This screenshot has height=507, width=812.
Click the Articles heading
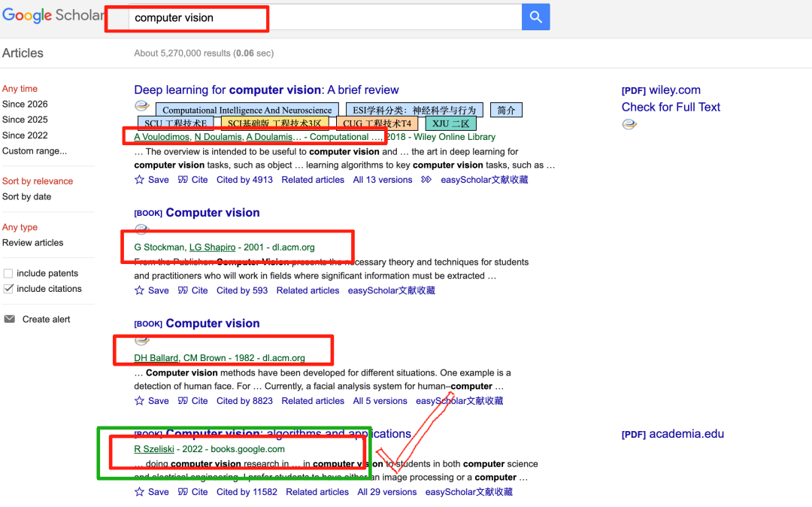[23, 53]
